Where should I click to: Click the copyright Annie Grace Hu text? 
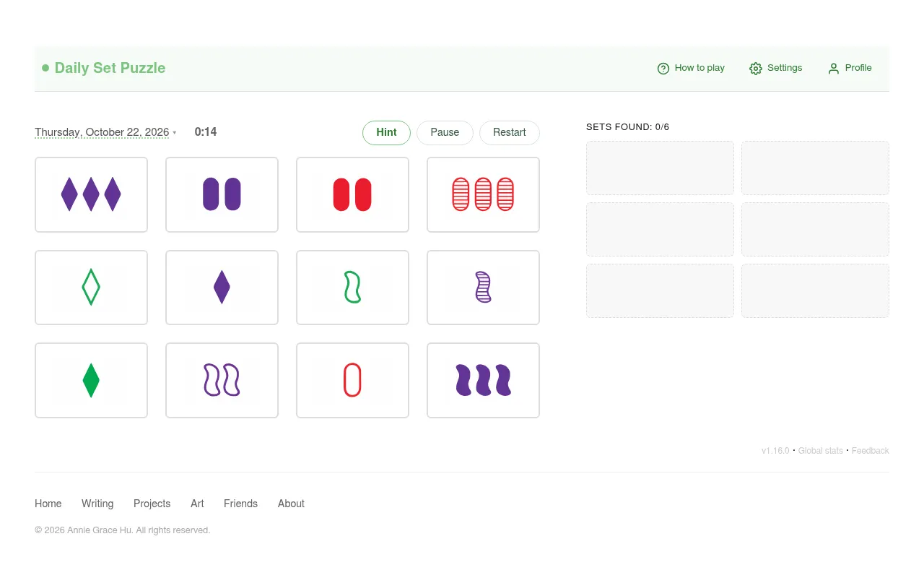click(123, 530)
